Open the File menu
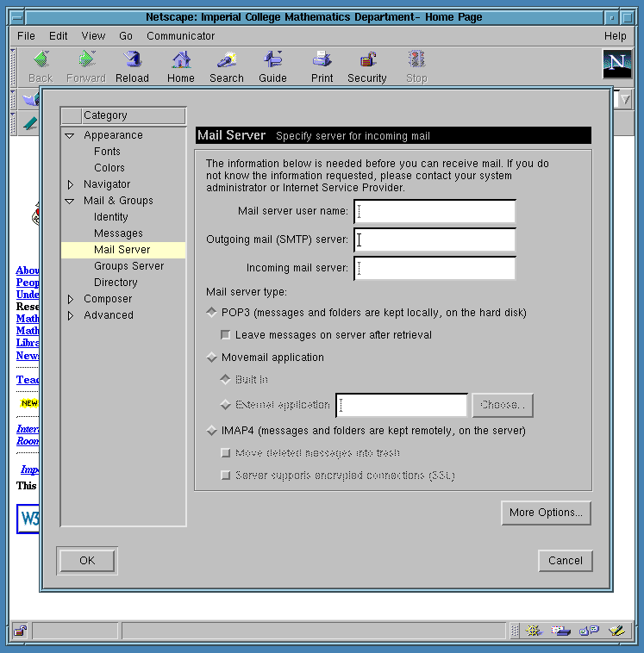The image size is (644, 653). click(26, 36)
